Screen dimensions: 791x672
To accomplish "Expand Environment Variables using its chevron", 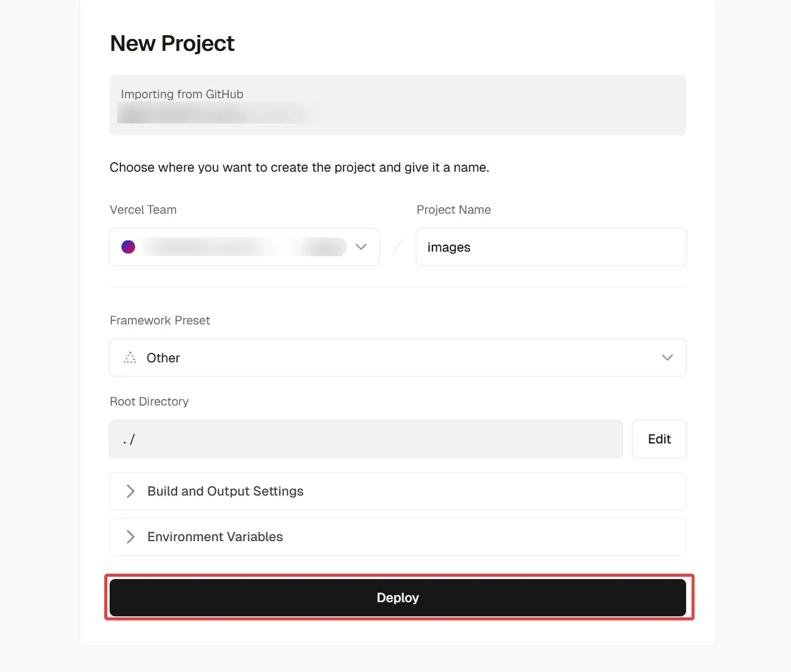I will 130,537.
